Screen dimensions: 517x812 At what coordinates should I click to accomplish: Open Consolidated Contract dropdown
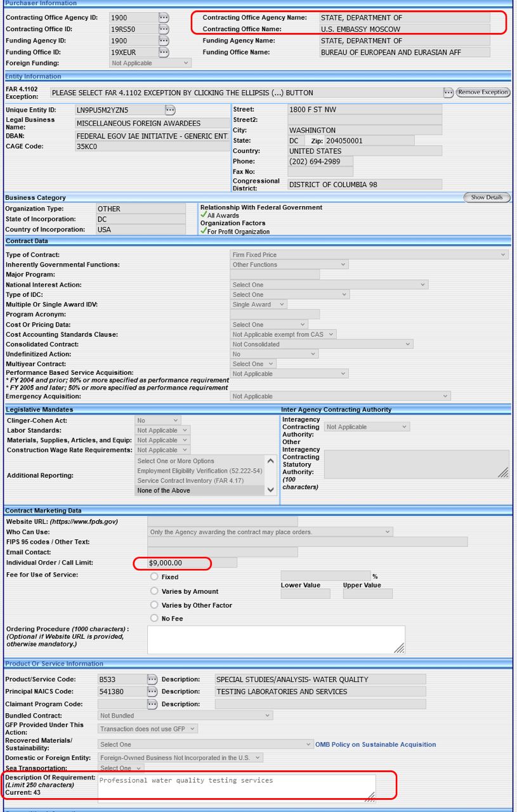tap(322, 344)
